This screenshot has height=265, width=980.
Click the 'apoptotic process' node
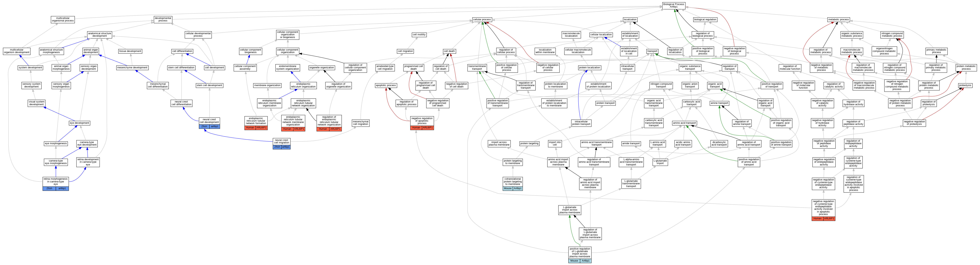[386, 86]
